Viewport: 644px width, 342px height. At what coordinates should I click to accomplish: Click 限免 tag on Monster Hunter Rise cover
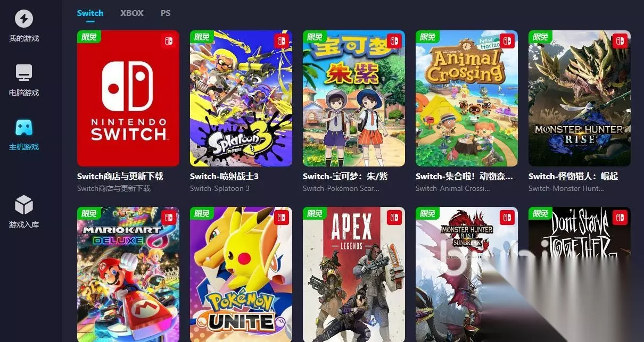[540, 37]
